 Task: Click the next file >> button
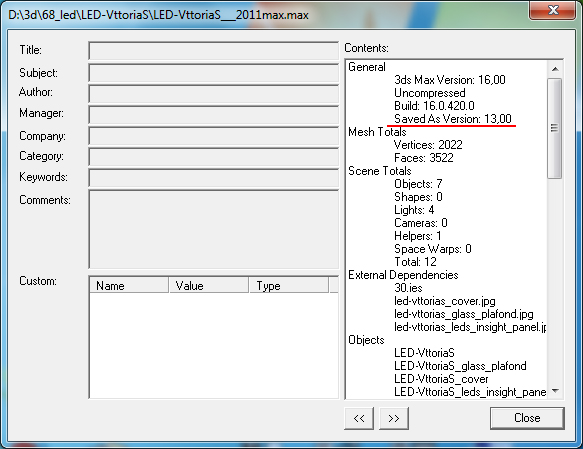coord(394,418)
